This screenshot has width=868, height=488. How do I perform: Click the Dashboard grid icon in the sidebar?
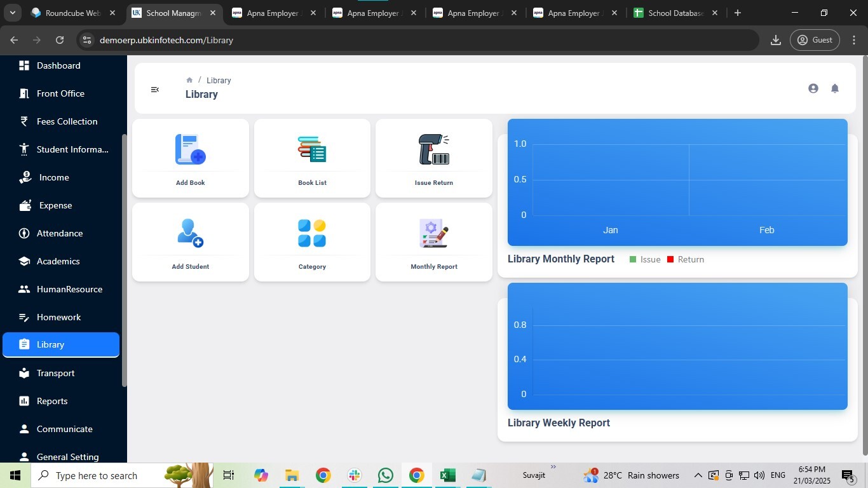[x=24, y=65]
